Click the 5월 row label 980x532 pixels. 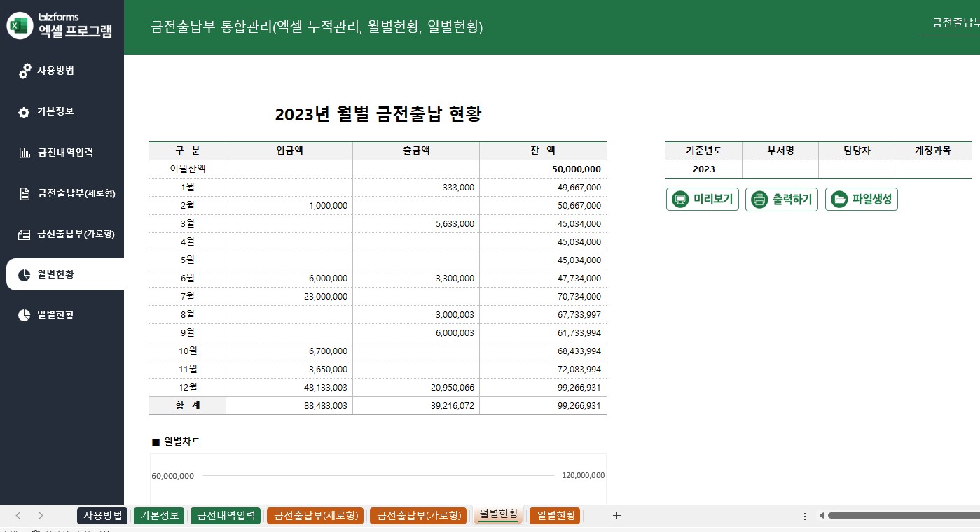click(x=188, y=260)
